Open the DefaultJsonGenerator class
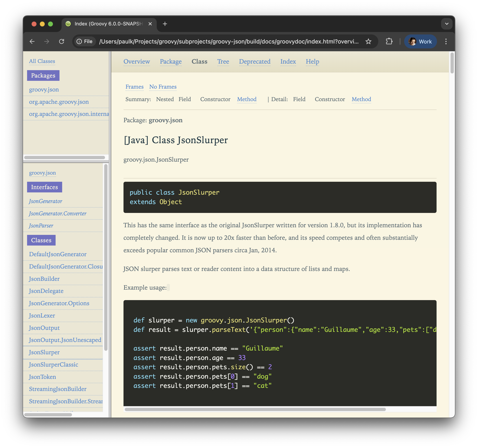Viewport: 478px width, 448px height. 58,254
